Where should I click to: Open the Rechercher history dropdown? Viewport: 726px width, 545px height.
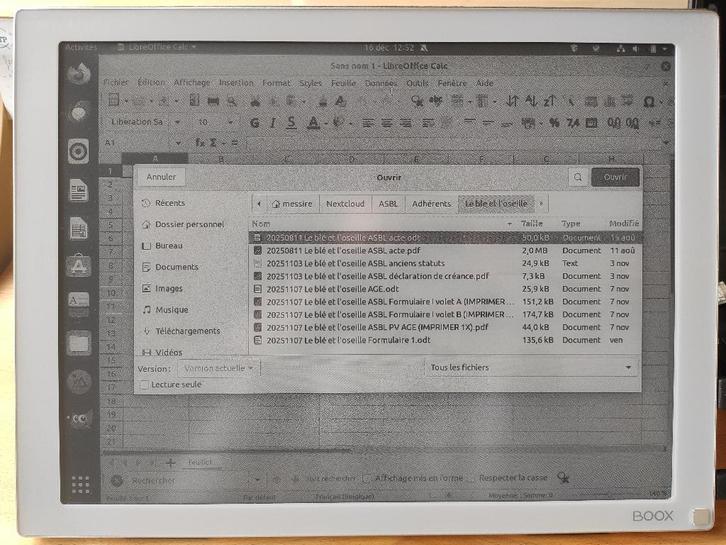click(x=257, y=480)
